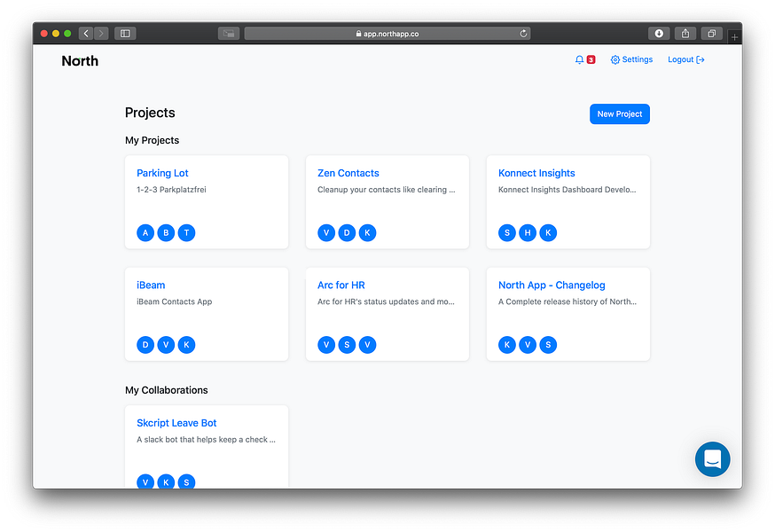Open the chat support widget
Image resolution: width=775 pixels, height=532 pixels.
[x=712, y=458]
